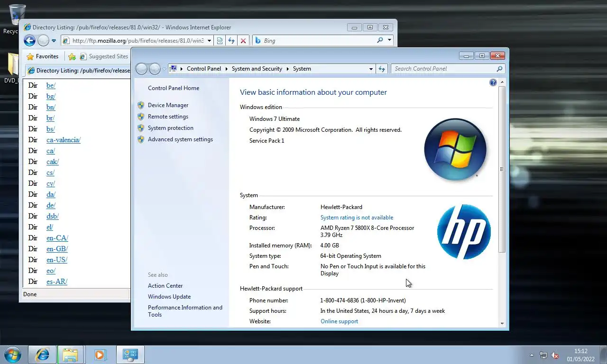Click the IE Stop icon
The height and width of the screenshot is (364, 607).
[x=243, y=41]
